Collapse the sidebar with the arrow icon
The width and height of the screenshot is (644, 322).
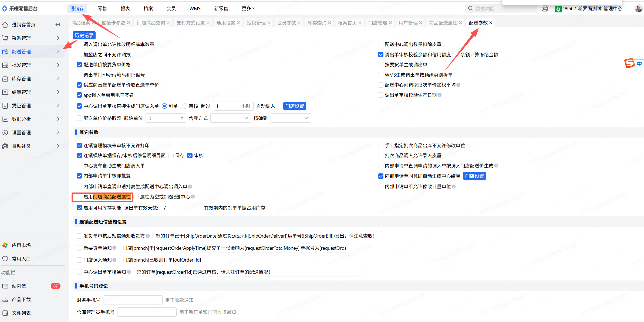(x=58, y=25)
